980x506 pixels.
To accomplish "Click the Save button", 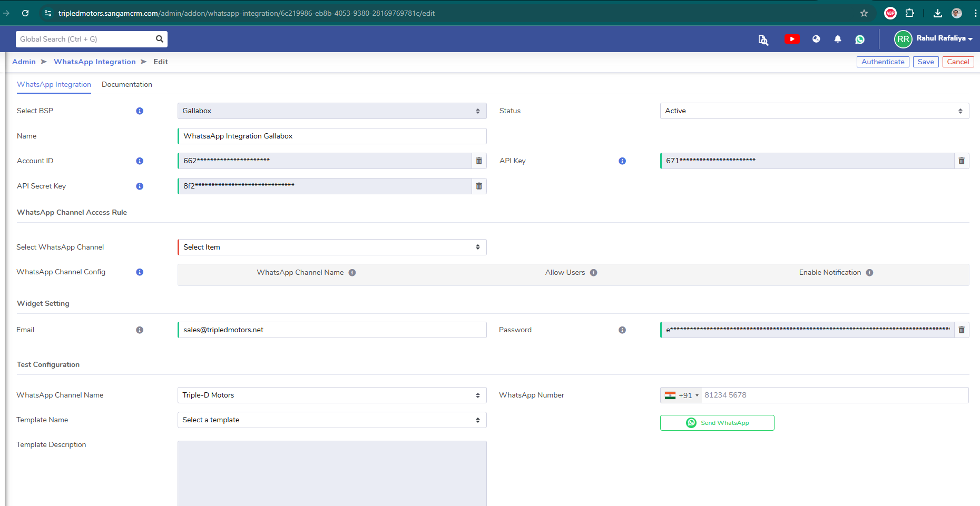I will 926,62.
